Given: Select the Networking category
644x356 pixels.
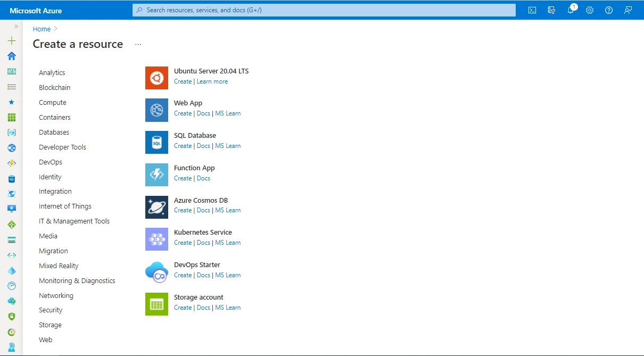Looking at the screenshot, I should coord(56,295).
